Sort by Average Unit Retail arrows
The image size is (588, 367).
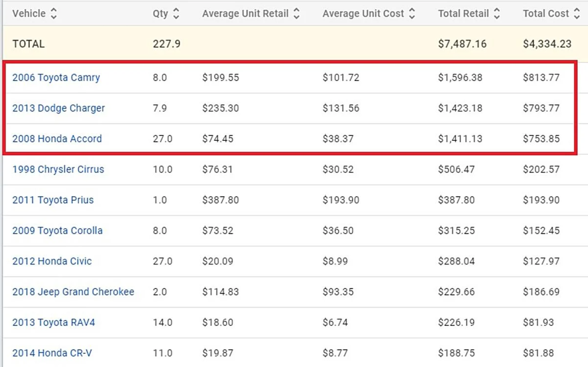[296, 14]
